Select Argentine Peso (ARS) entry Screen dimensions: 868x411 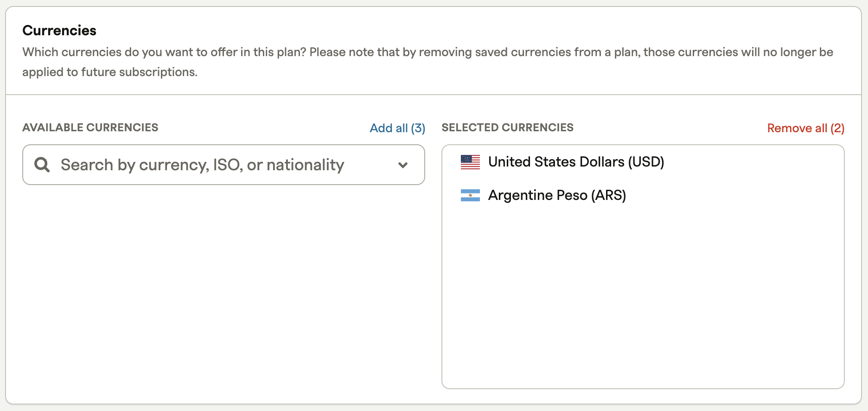pyautogui.click(x=643, y=195)
